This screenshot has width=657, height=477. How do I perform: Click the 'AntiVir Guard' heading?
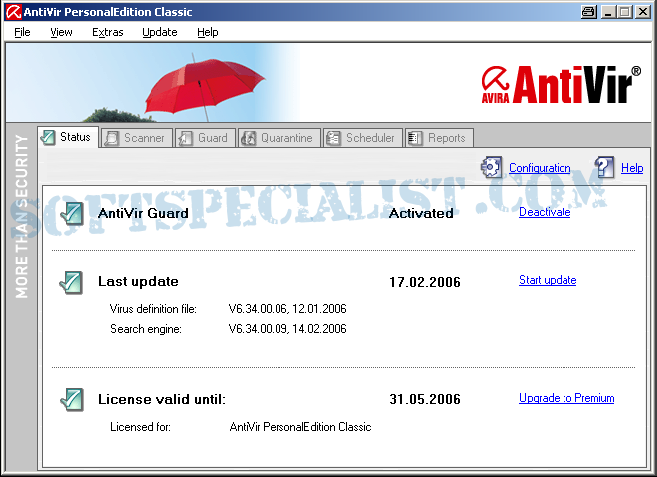(143, 213)
